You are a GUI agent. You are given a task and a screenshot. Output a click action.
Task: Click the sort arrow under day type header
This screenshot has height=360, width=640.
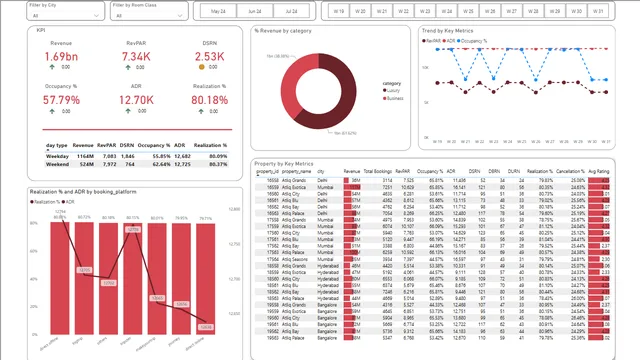(x=48, y=150)
